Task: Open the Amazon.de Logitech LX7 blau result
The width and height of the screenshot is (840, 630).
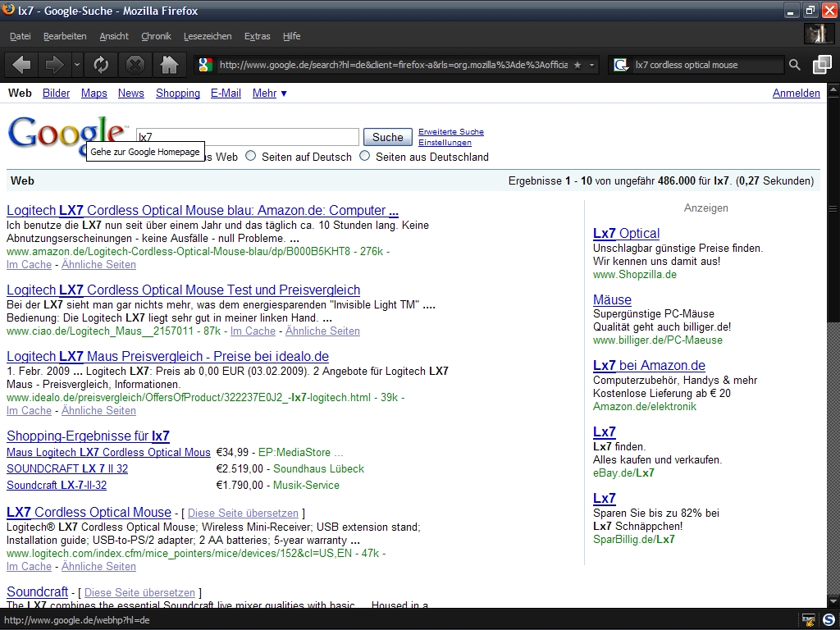Action: (x=203, y=210)
